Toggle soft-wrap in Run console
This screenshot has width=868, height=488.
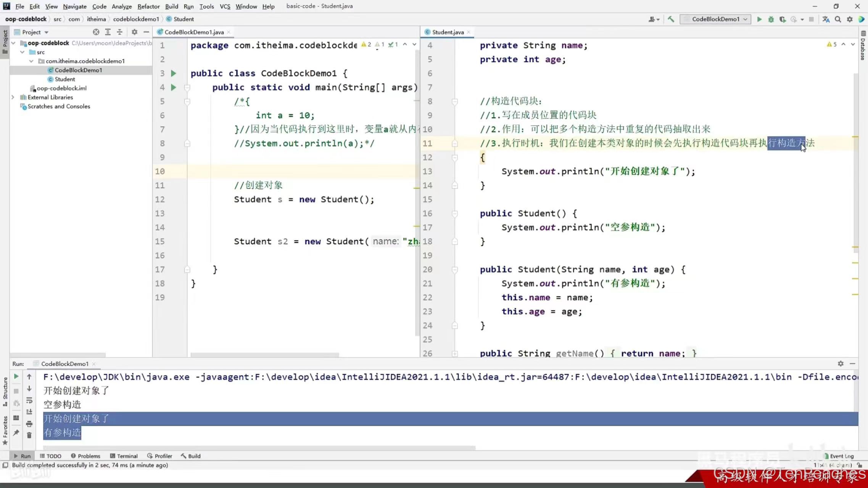click(29, 400)
